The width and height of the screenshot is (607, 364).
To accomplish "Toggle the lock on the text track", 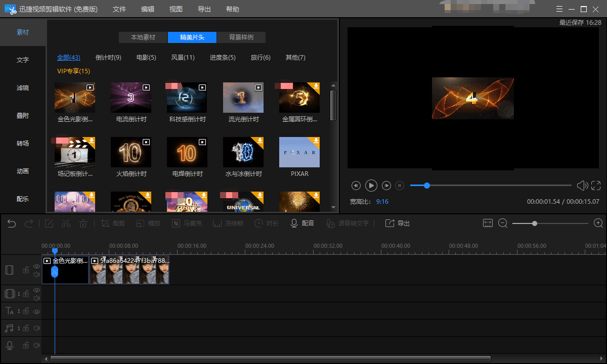I will tap(26, 311).
